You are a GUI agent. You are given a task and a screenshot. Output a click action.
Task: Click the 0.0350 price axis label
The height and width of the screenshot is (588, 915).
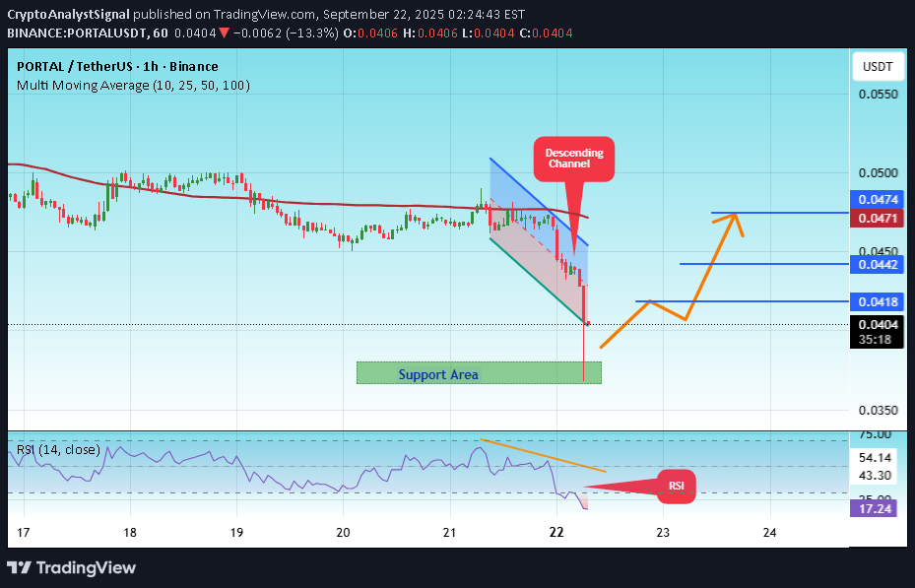(x=879, y=411)
